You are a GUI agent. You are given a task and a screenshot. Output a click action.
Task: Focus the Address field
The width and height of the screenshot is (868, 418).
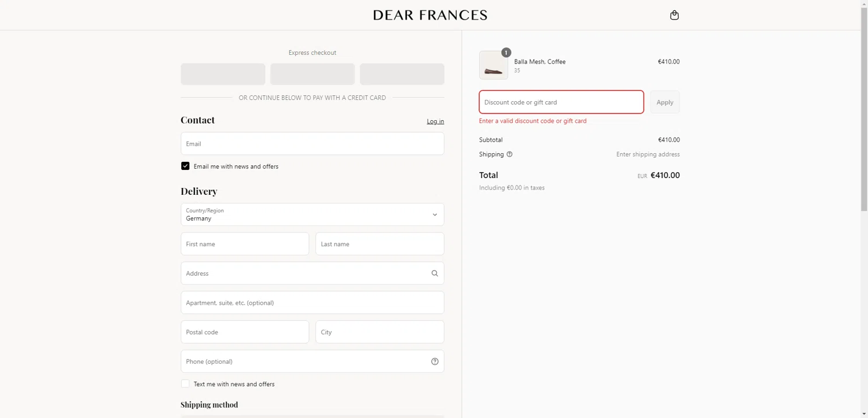312,273
